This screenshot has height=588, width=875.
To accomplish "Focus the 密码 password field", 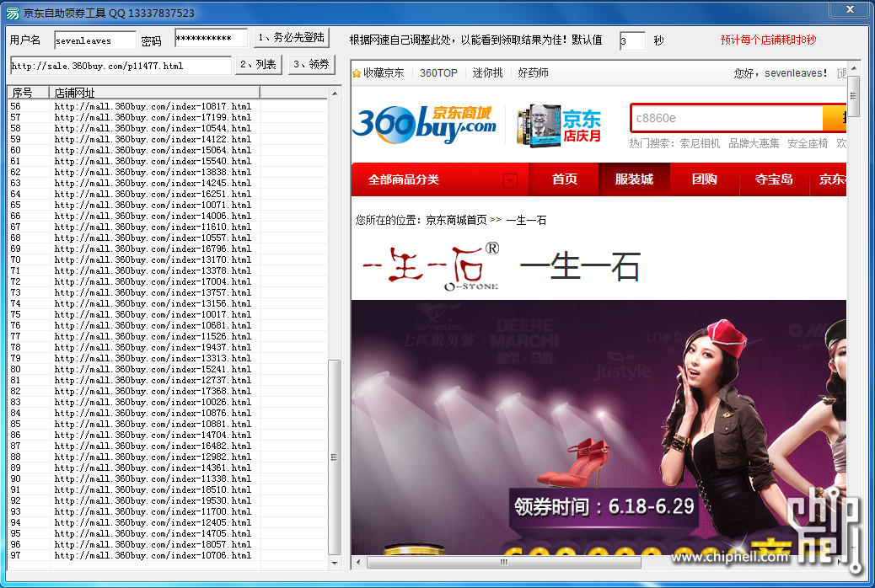I will coord(211,38).
